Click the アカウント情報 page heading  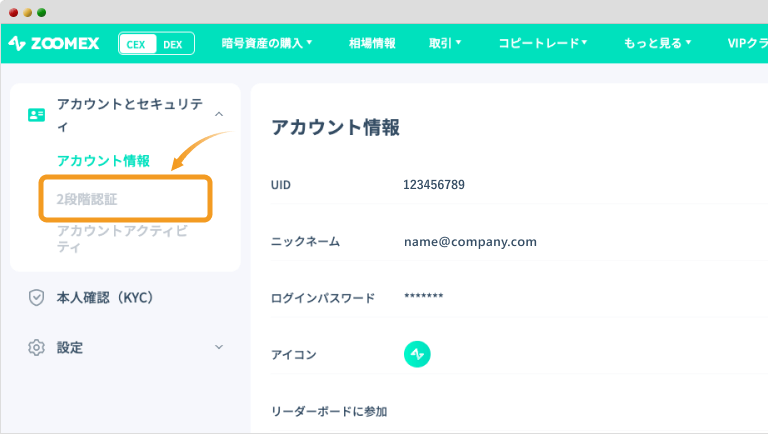click(336, 127)
